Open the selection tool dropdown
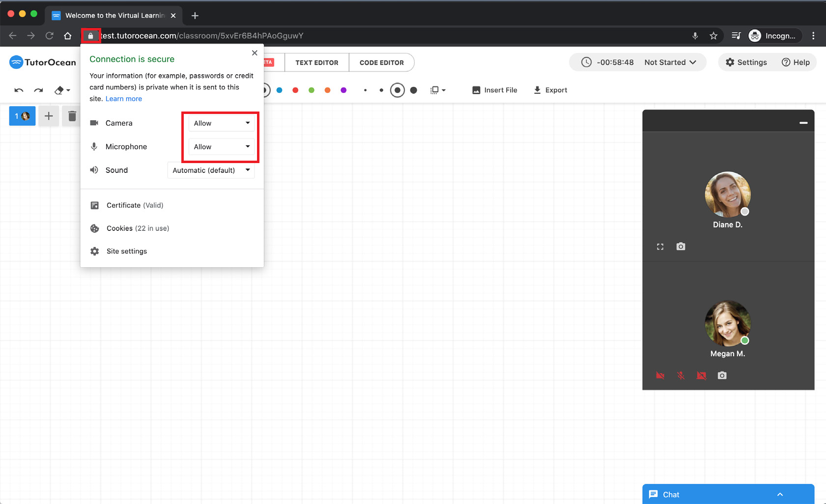 (438, 90)
